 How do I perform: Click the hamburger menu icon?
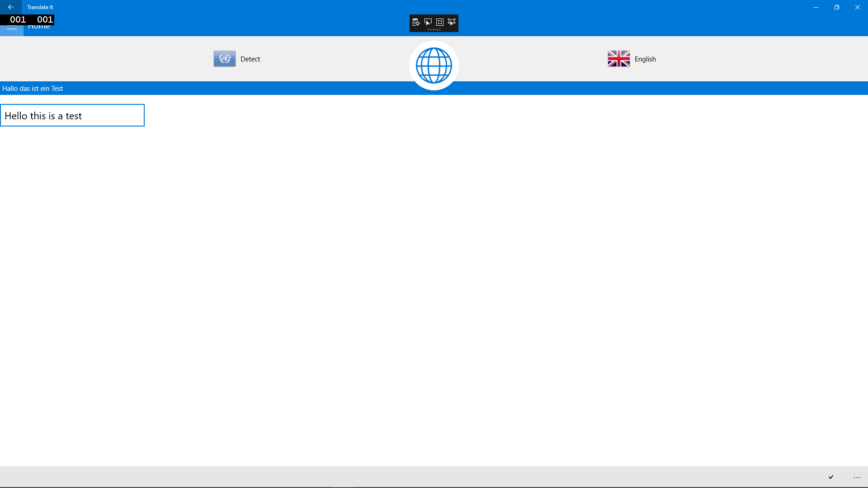click(11, 26)
